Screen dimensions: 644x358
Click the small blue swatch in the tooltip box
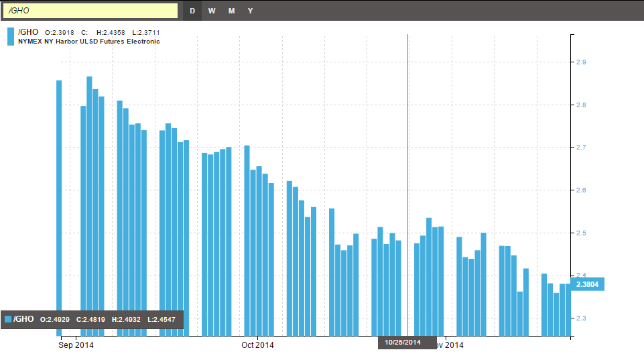click(8, 319)
